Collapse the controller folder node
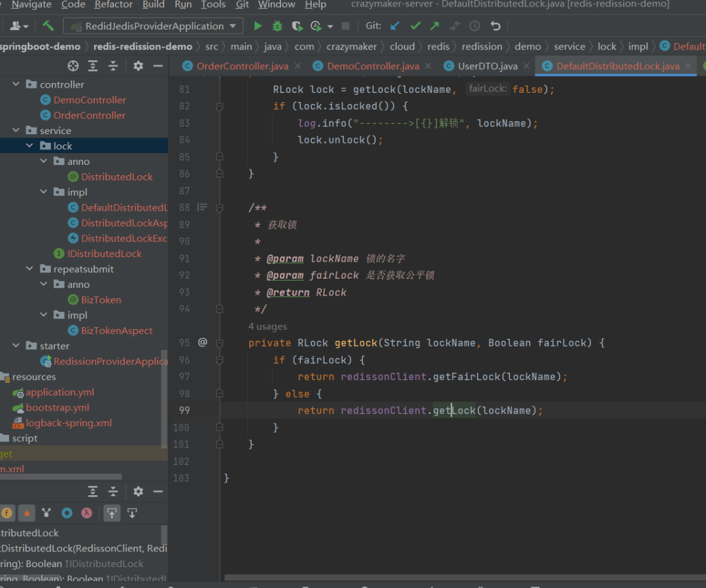706x588 pixels. click(16, 84)
